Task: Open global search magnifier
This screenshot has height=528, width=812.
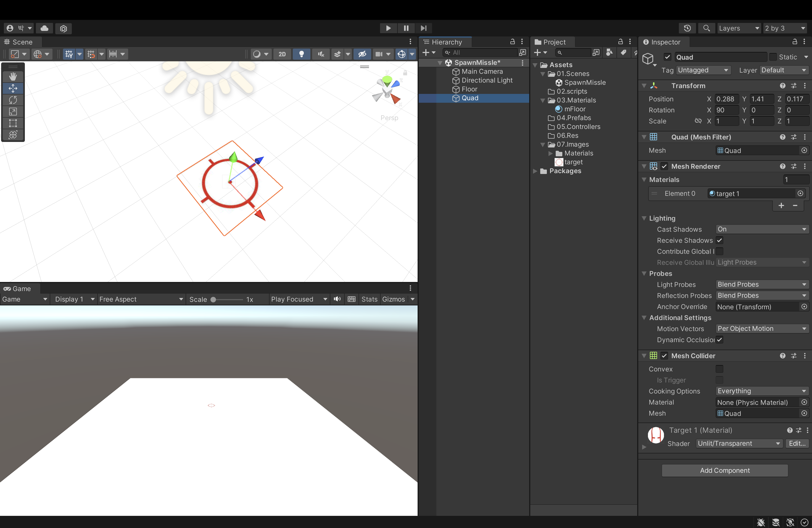Action: click(706, 28)
